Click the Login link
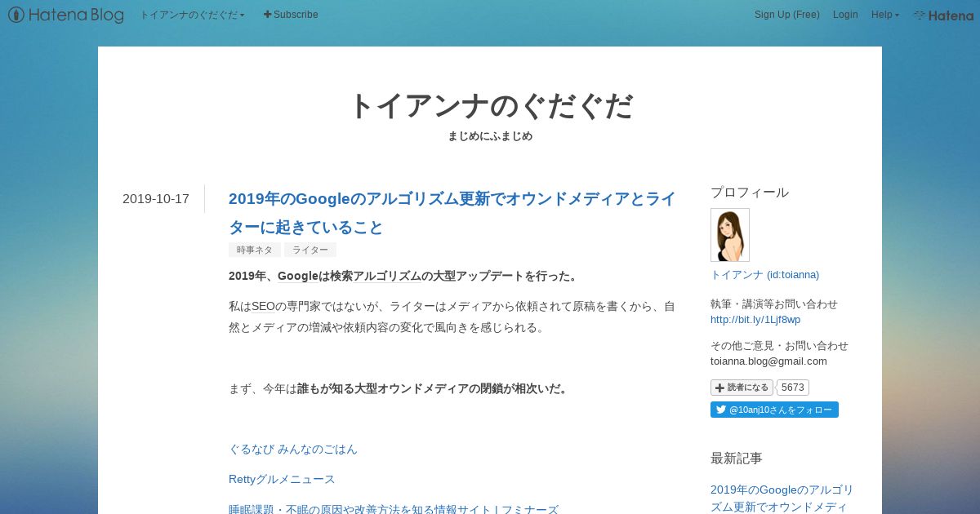This screenshot has width=980, height=514. click(845, 15)
